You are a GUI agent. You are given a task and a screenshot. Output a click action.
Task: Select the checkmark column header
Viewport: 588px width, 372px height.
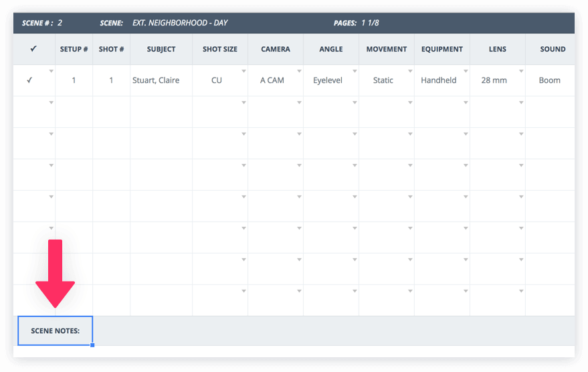34,49
